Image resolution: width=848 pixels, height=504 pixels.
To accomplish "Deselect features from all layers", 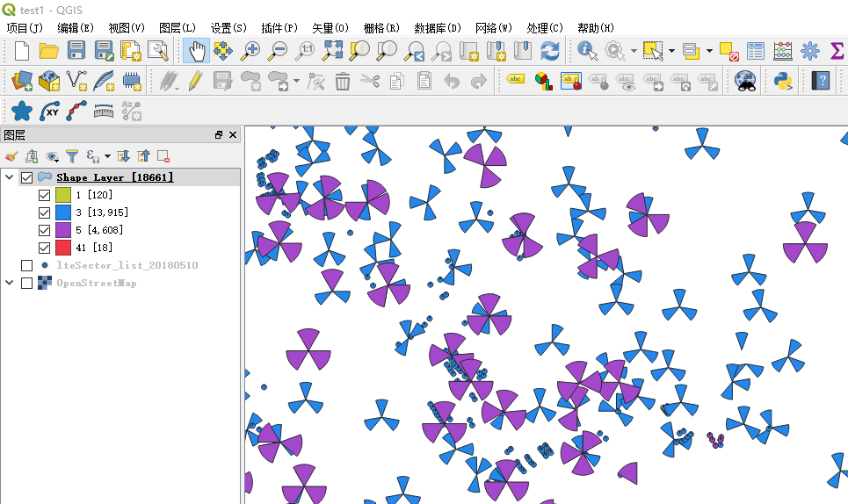I will click(x=729, y=51).
